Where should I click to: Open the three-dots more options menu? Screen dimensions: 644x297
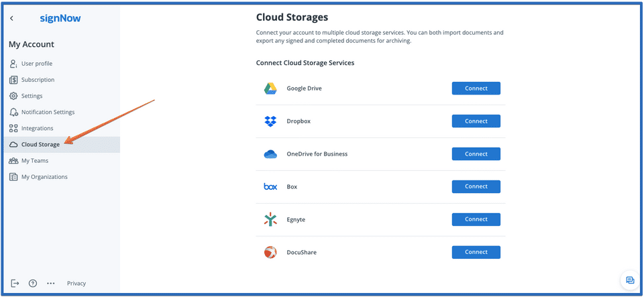coord(50,284)
